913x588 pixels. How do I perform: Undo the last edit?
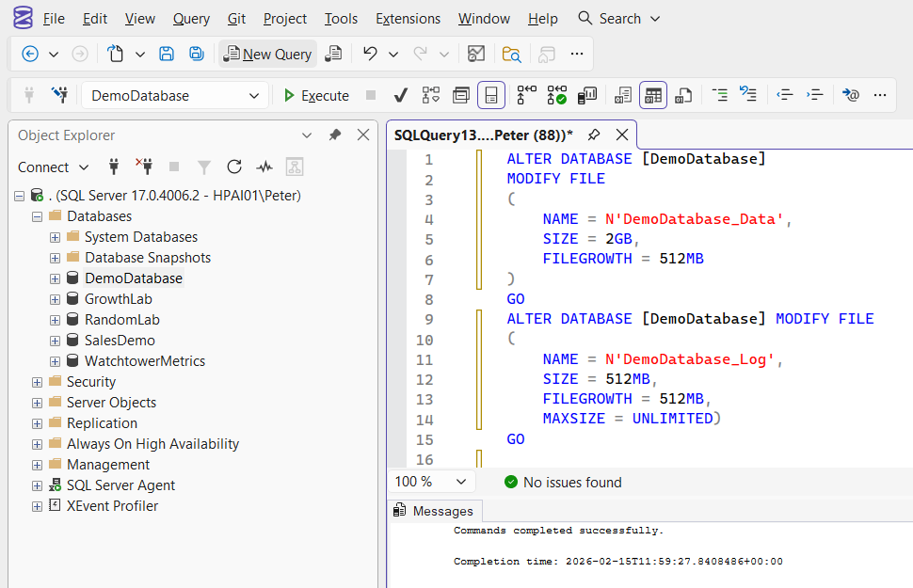368,54
